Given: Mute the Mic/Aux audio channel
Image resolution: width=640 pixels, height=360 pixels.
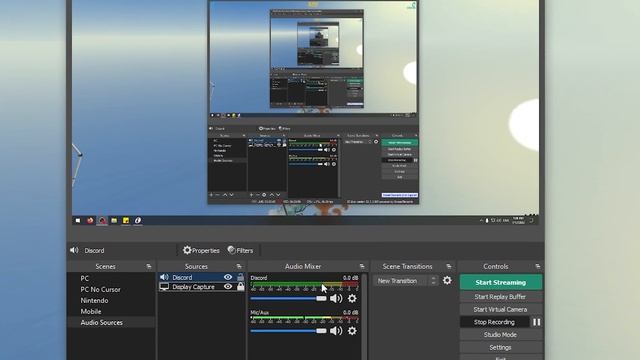Looking at the screenshot, I should point(336,331).
